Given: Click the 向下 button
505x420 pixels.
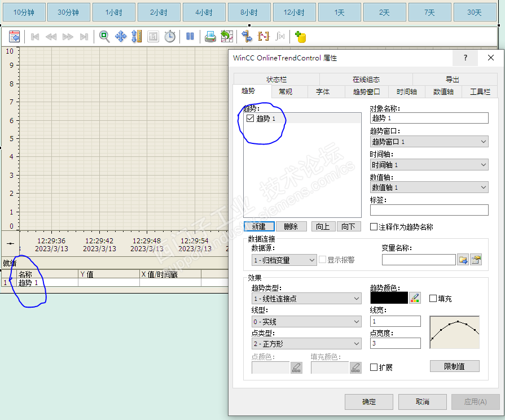Looking at the screenshot, I should click(x=349, y=226).
